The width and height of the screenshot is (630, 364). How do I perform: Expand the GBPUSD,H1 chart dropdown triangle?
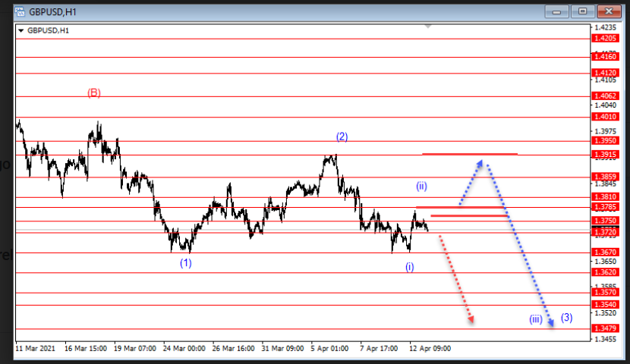tap(20, 30)
